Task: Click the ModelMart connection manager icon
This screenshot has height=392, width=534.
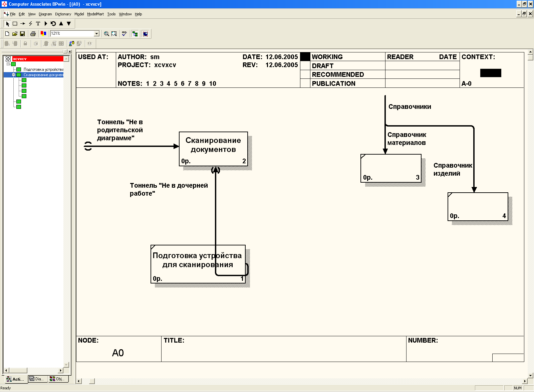Action: [x=71, y=44]
